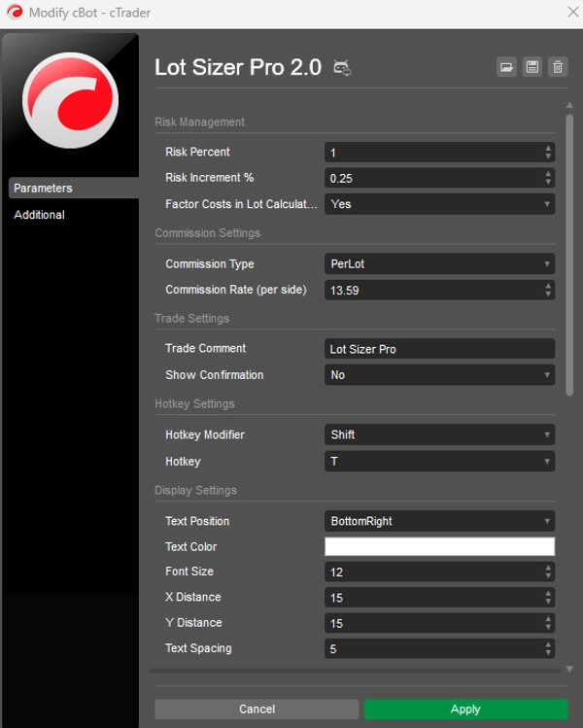Increase Font Size with up arrow
Image resolution: width=583 pixels, height=728 pixels.
pyautogui.click(x=548, y=568)
